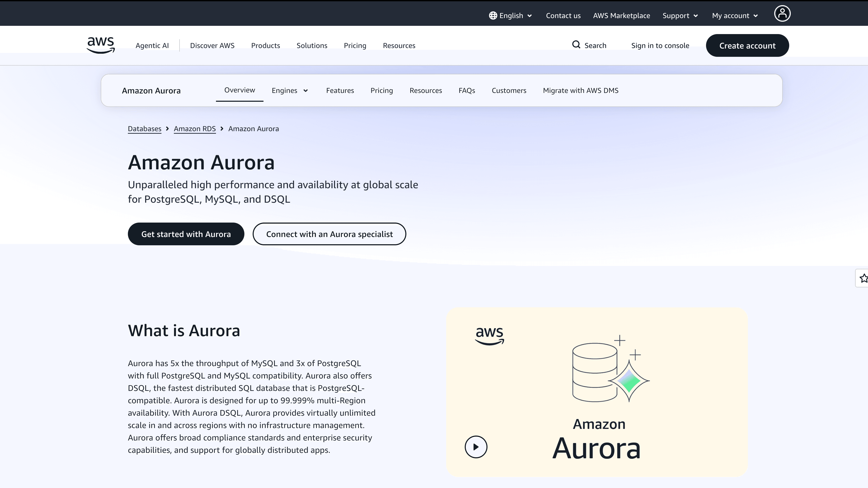Go to the Features tab

point(340,91)
